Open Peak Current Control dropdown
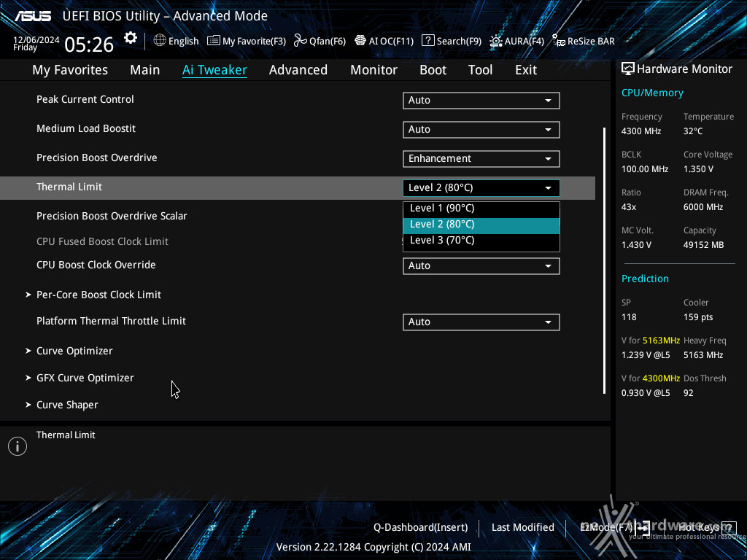Viewport: 747px width, 560px height. 481,101
